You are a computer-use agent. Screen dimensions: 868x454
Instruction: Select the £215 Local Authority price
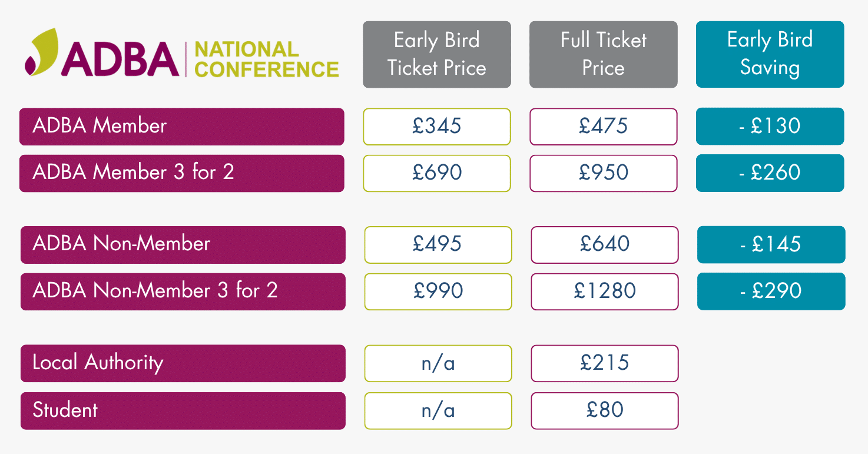(605, 363)
